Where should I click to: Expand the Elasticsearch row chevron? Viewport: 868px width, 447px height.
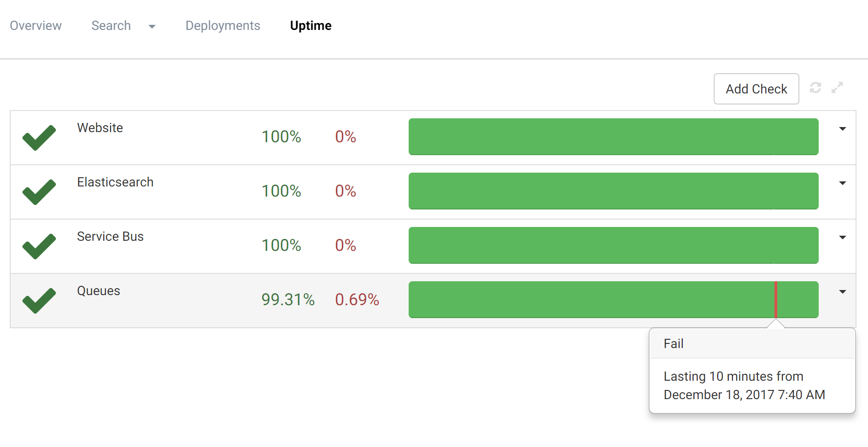843,183
